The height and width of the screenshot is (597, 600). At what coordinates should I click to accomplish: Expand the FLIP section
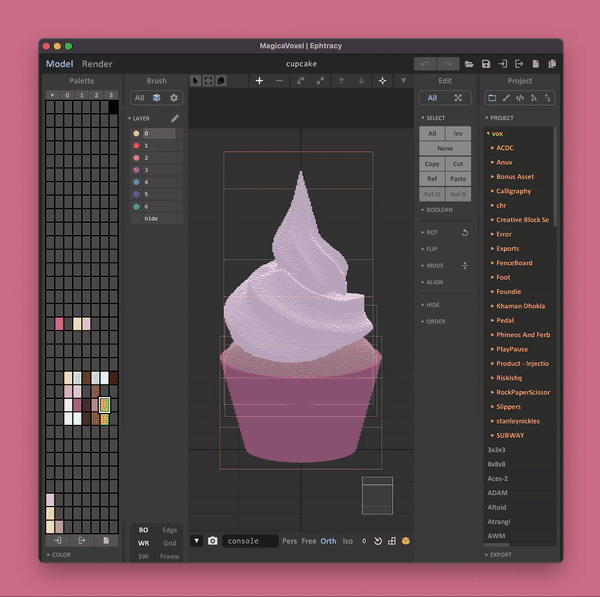(429, 249)
